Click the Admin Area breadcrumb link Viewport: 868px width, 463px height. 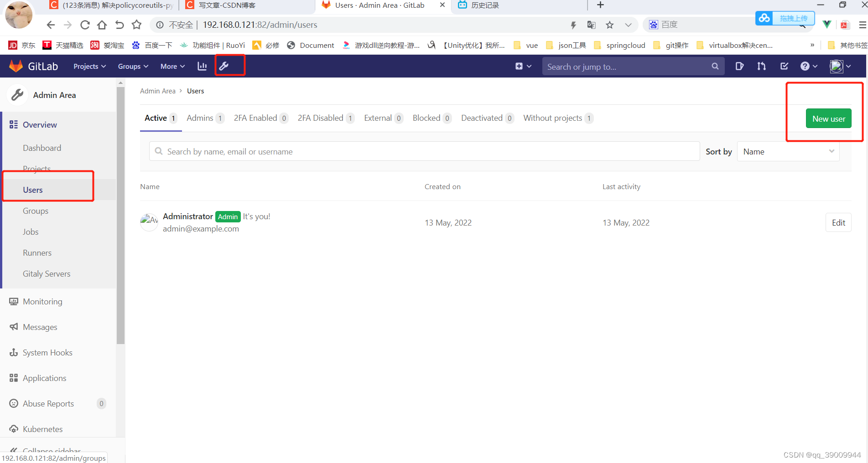157,91
